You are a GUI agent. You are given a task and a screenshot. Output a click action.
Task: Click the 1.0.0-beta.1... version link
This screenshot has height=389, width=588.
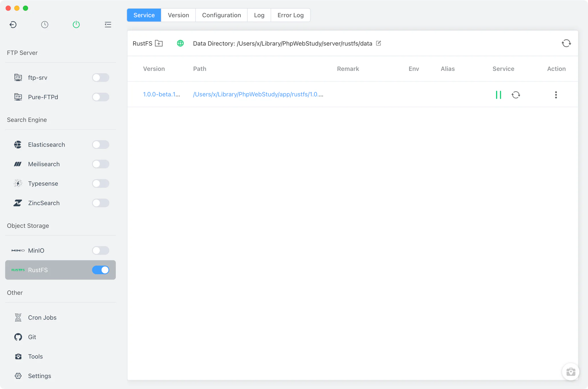tap(162, 94)
